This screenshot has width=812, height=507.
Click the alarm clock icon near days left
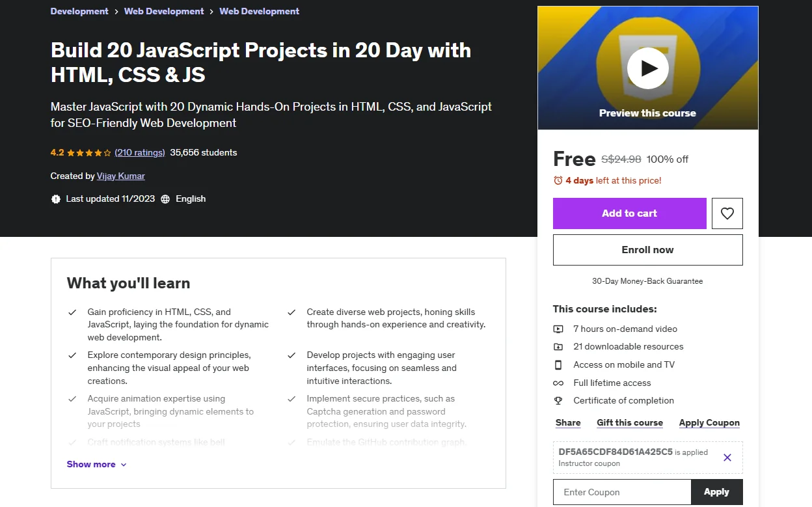tap(558, 180)
